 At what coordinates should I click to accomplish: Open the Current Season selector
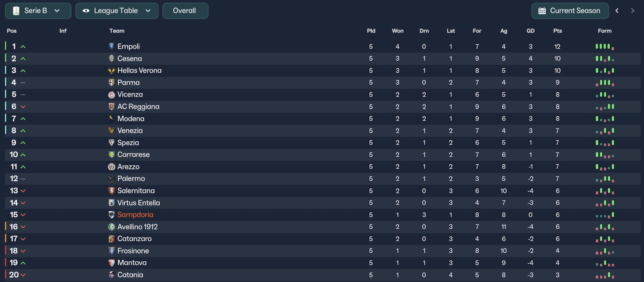coord(570,11)
